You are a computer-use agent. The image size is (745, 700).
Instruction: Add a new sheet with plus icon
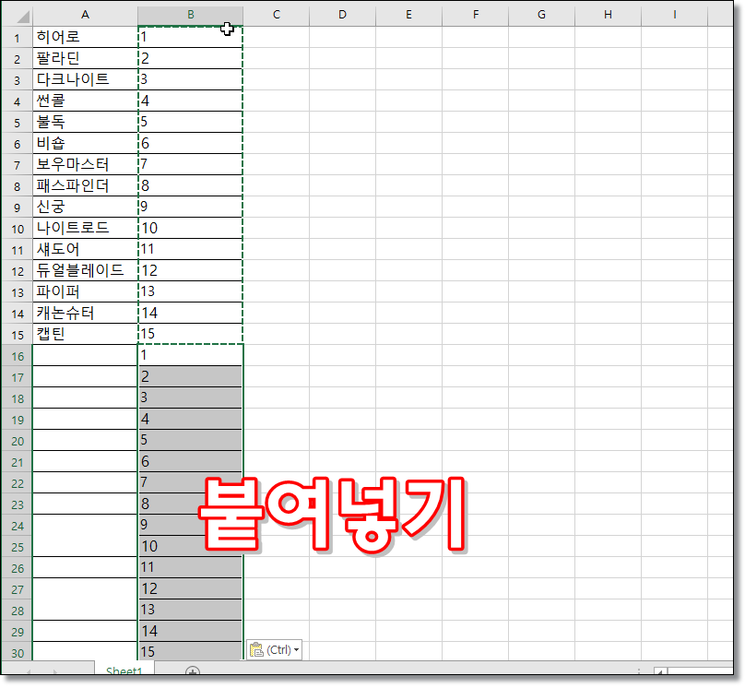coord(192,670)
